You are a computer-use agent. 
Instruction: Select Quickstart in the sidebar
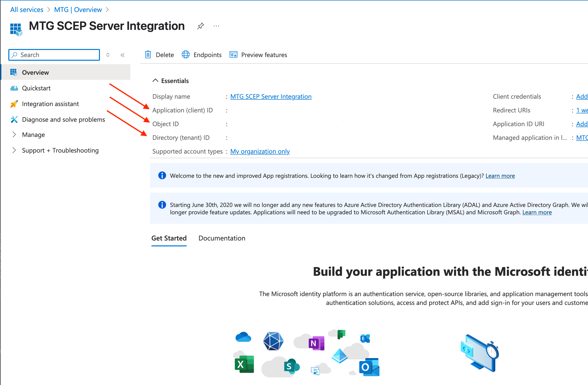coord(37,88)
